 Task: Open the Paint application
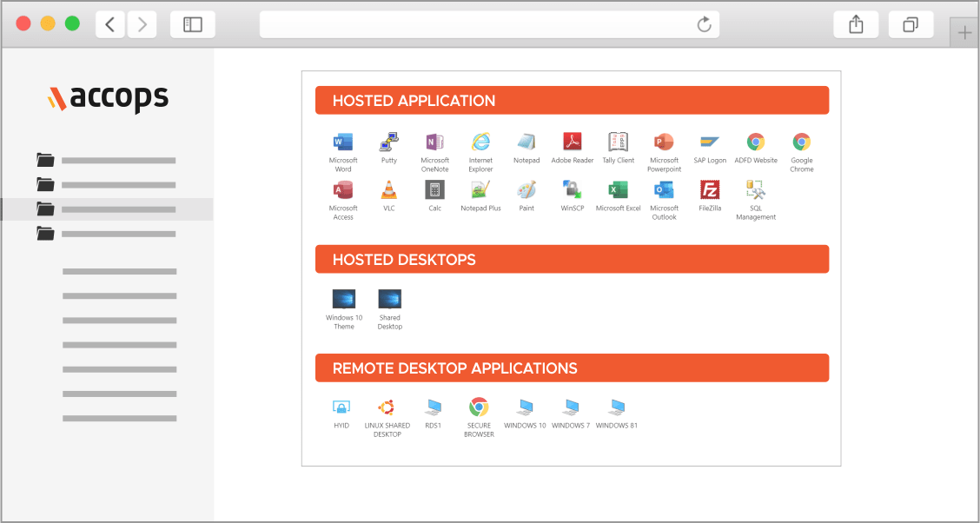526,190
